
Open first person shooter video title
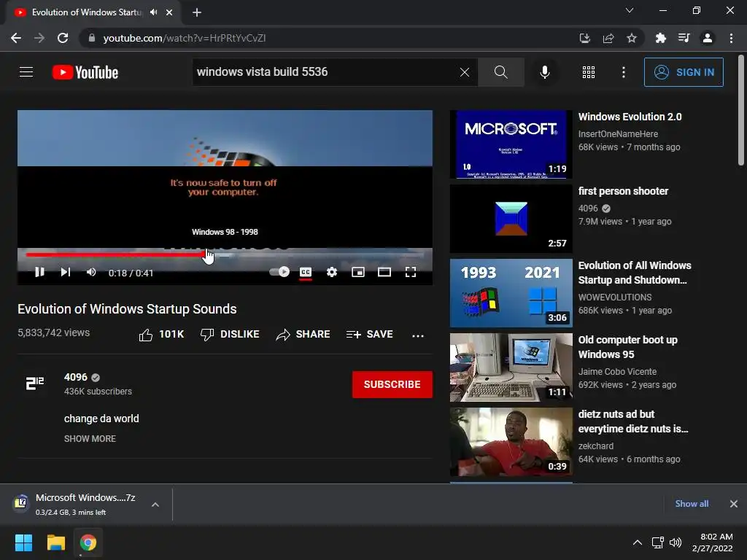623,191
